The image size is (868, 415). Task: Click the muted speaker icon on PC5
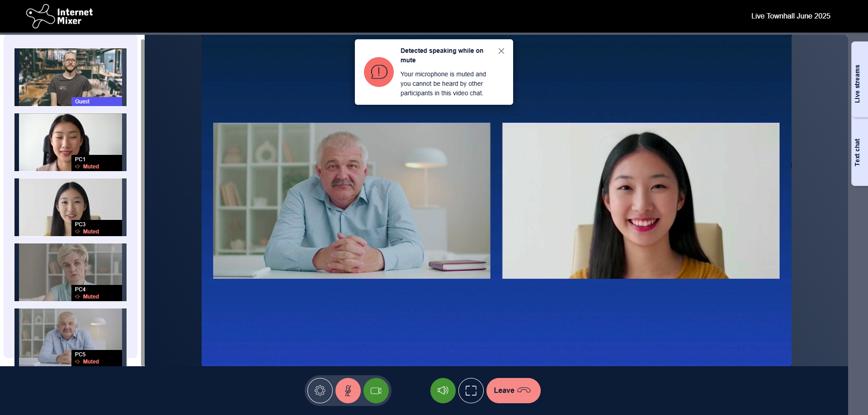(x=78, y=362)
